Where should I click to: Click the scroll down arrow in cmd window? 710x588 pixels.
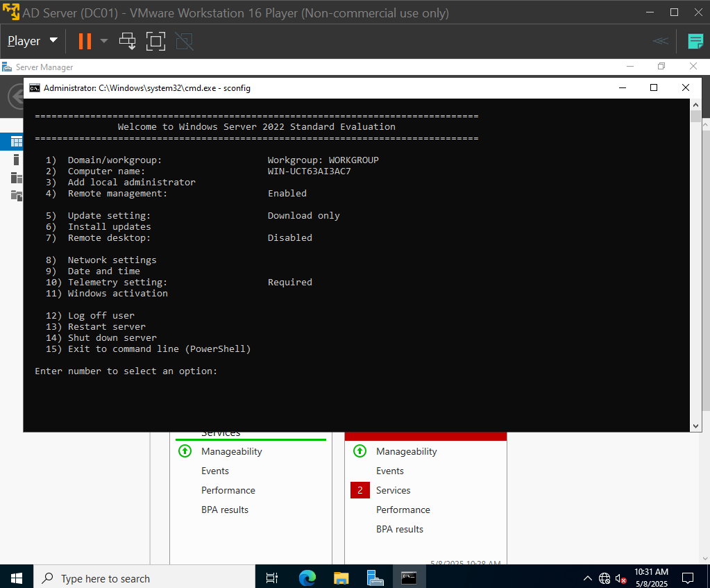[695, 426]
